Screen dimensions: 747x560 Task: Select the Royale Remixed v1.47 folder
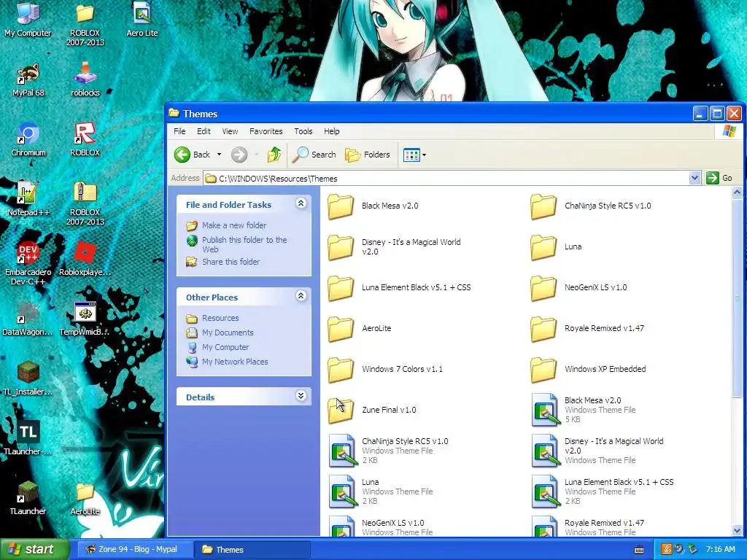(x=587, y=329)
